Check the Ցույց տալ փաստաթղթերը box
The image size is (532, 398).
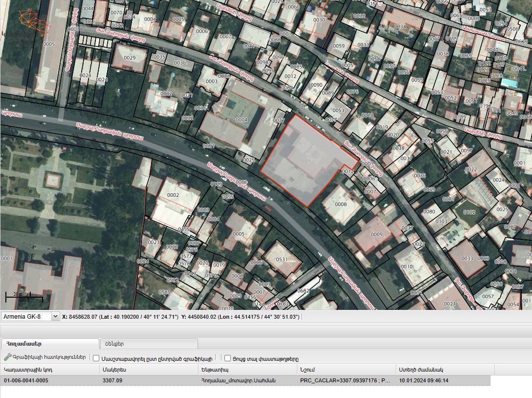coord(228,358)
